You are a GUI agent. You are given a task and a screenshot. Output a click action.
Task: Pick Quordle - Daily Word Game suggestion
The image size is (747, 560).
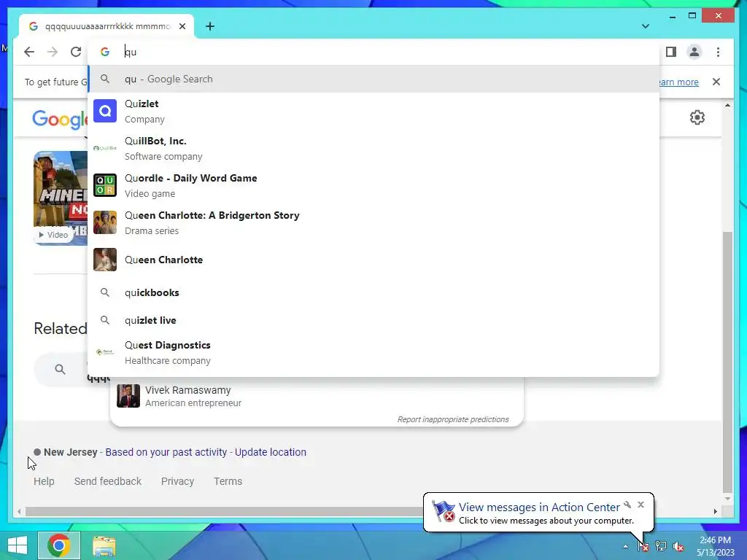(374, 185)
